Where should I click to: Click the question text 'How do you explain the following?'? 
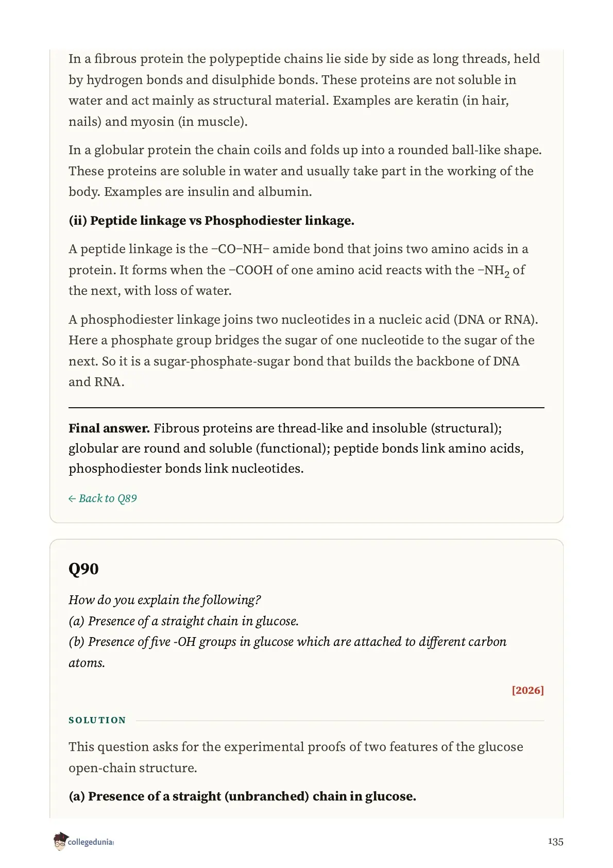pyautogui.click(x=165, y=600)
